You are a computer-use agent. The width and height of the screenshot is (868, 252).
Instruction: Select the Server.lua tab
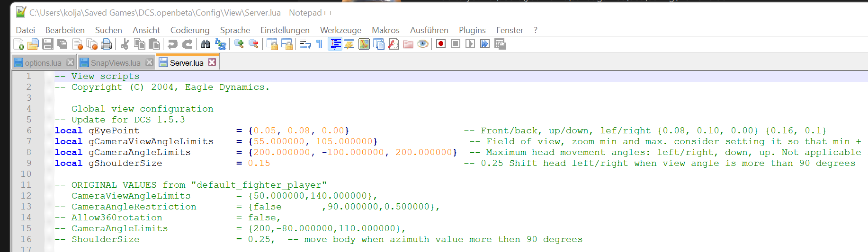coord(187,63)
